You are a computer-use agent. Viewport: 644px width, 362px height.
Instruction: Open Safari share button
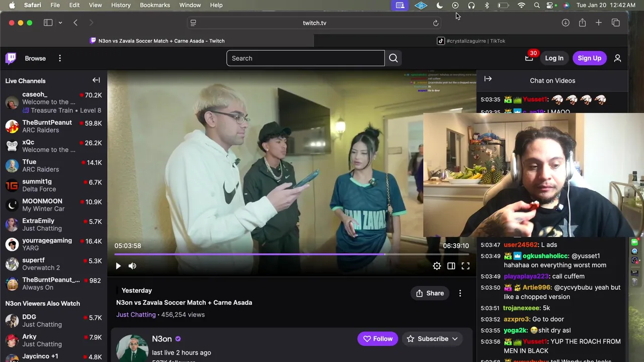pyautogui.click(x=582, y=23)
